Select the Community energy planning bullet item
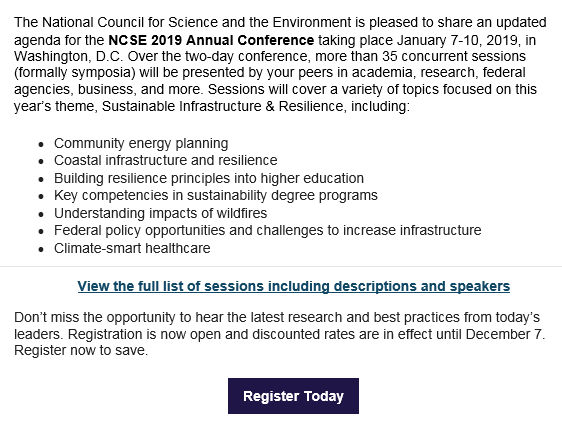562x423 pixels. pos(141,143)
